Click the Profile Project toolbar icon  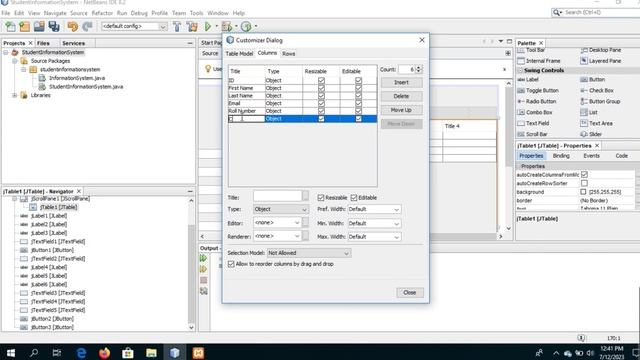[x=246, y=27]
